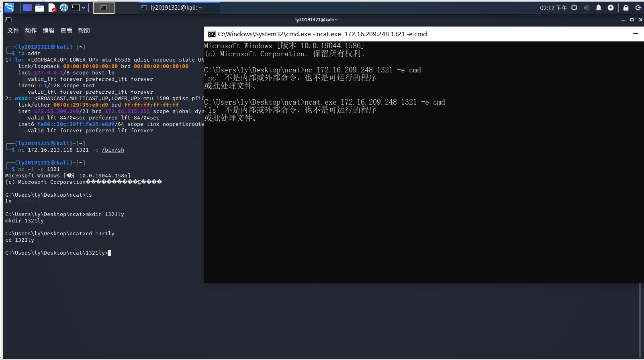Open the 查看 menu in the terminal
644x360 pixels.
click(66, 31)
